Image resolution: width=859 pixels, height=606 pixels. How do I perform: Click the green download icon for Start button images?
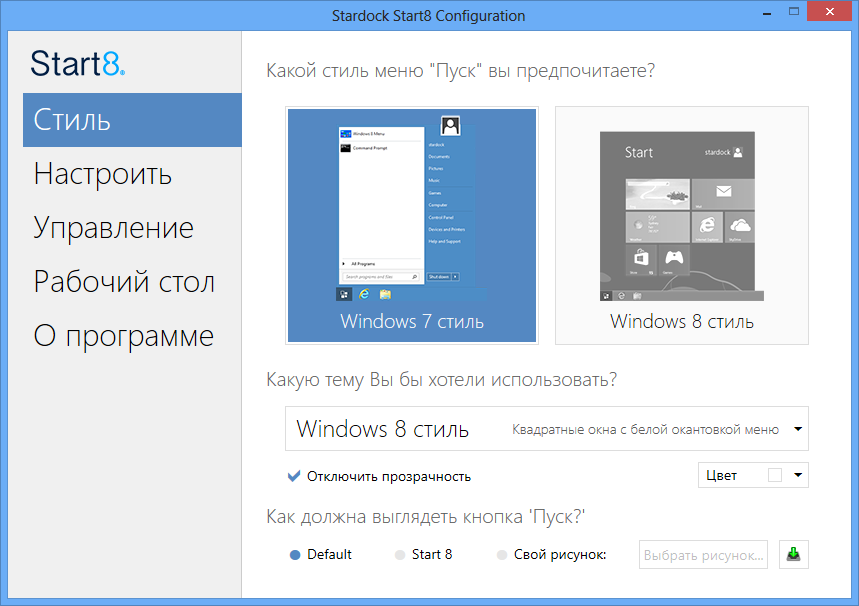pos(793,554)
